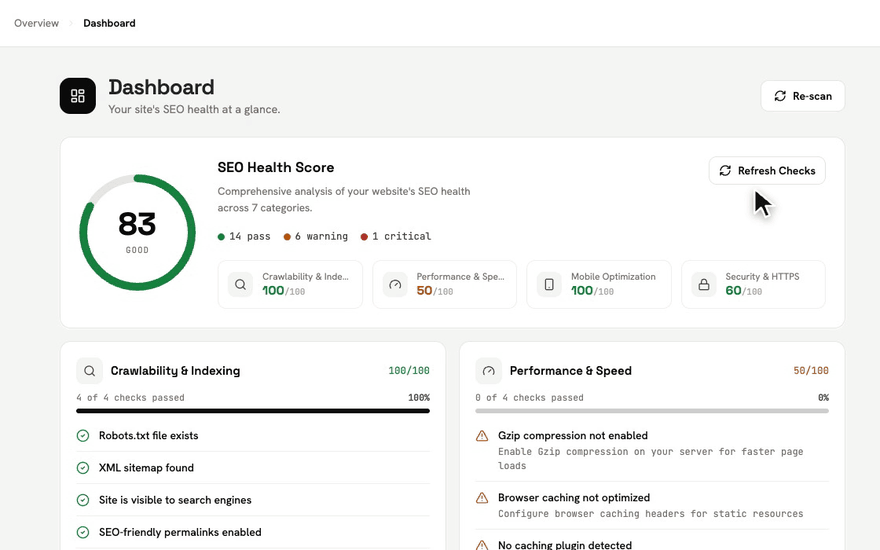Image resolution: width=880 pixels, height=550 pixels.
Task: Select 'Site is visible to search engines' text
Action: (175, 500)
